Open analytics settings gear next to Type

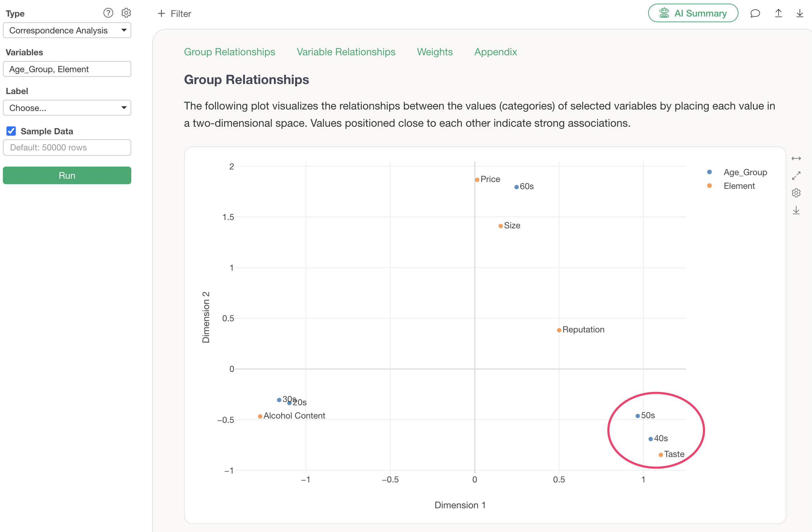click(126, 13)
